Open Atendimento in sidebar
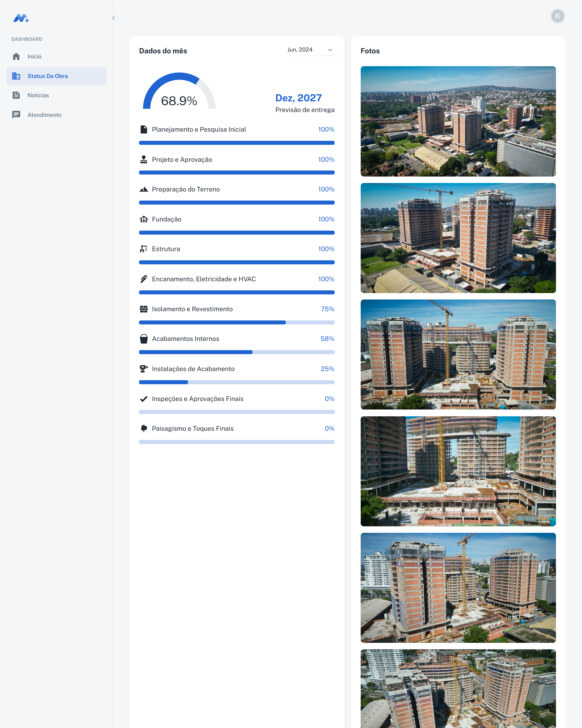This screenshot has height=728, width=582. click(56, 115)
